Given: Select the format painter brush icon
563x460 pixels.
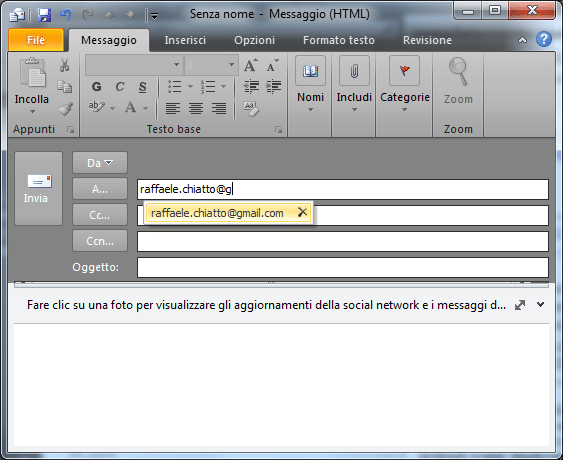Looking at the screenshot, I should 66,109.
